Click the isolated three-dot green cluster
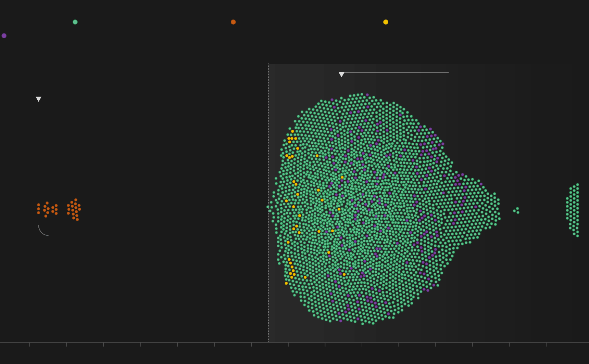This screenshot has width=589, height=364. point(516,210)
